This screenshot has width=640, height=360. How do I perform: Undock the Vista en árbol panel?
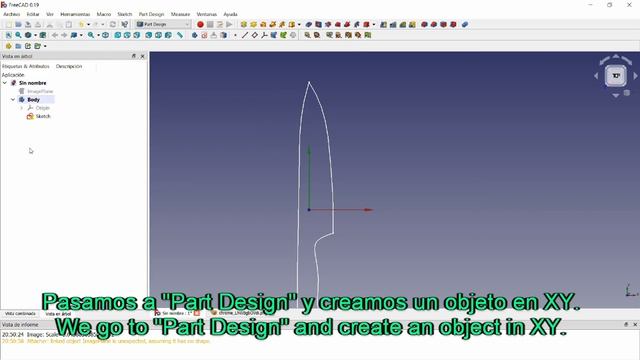[x=133, y=56]
